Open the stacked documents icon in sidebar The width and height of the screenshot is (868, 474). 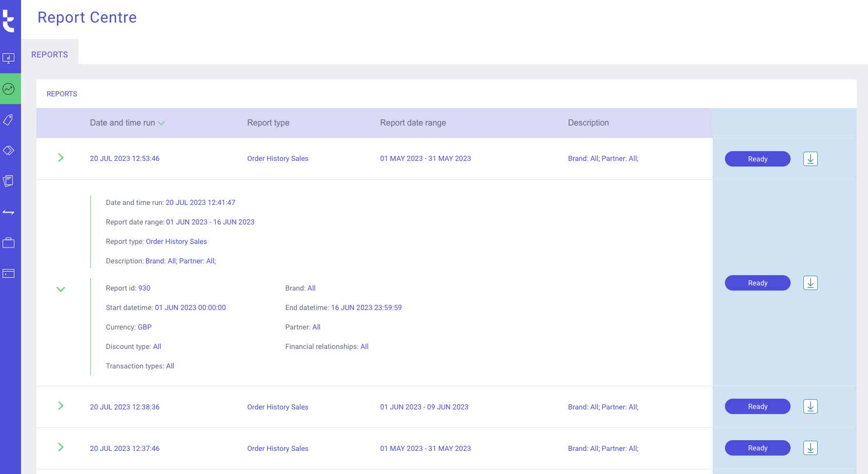point(9,181)
